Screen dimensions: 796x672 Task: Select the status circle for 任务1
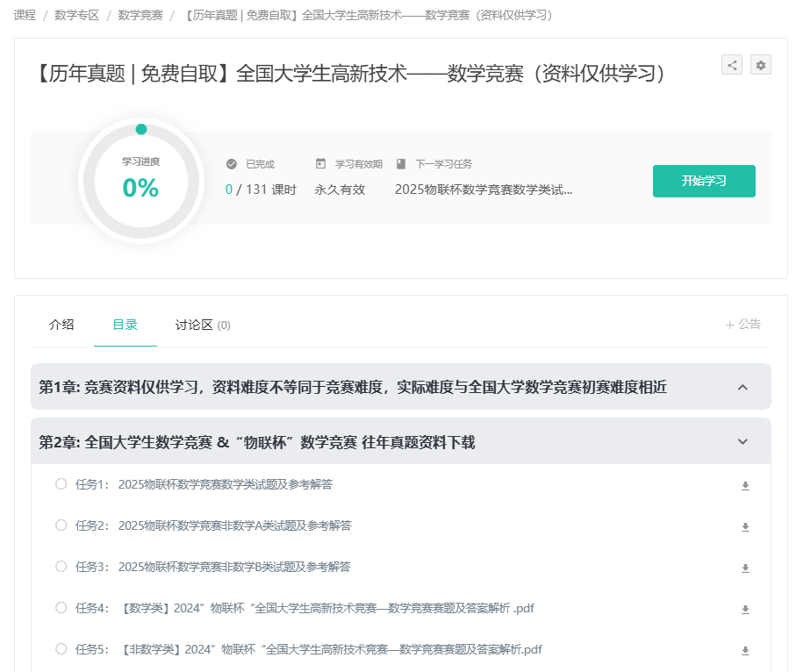[x=61, y=483]
